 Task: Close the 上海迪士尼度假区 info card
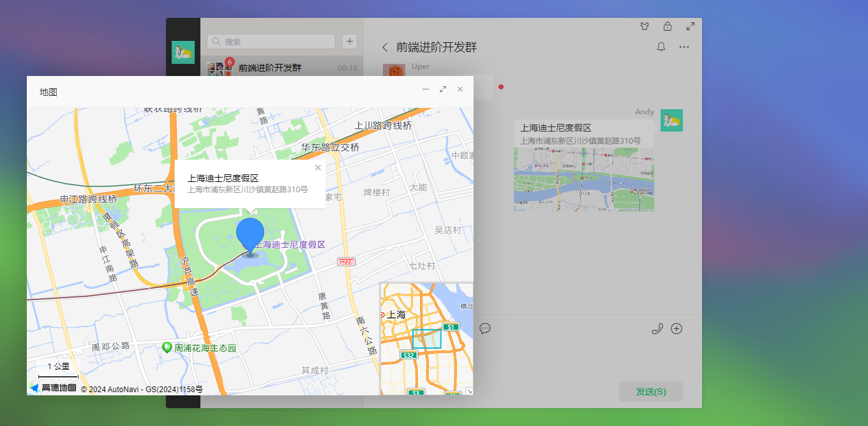point(318,167)
